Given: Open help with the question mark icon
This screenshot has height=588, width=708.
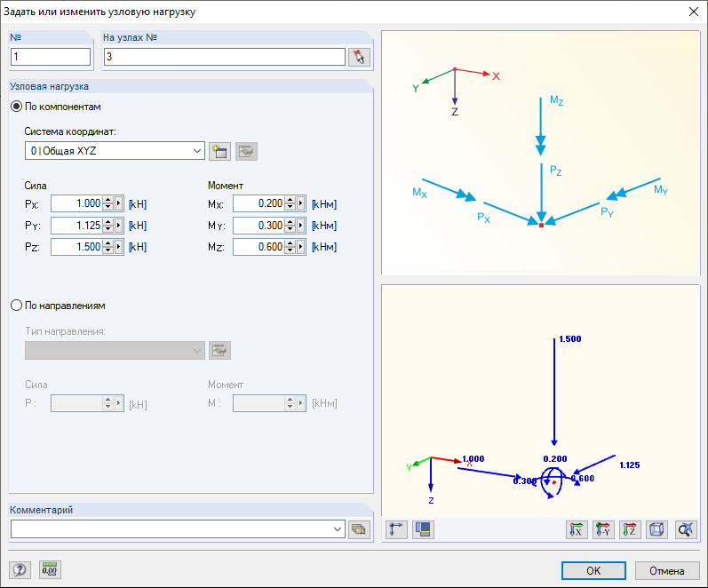Looking at the screenshot, I should [20, 570].
